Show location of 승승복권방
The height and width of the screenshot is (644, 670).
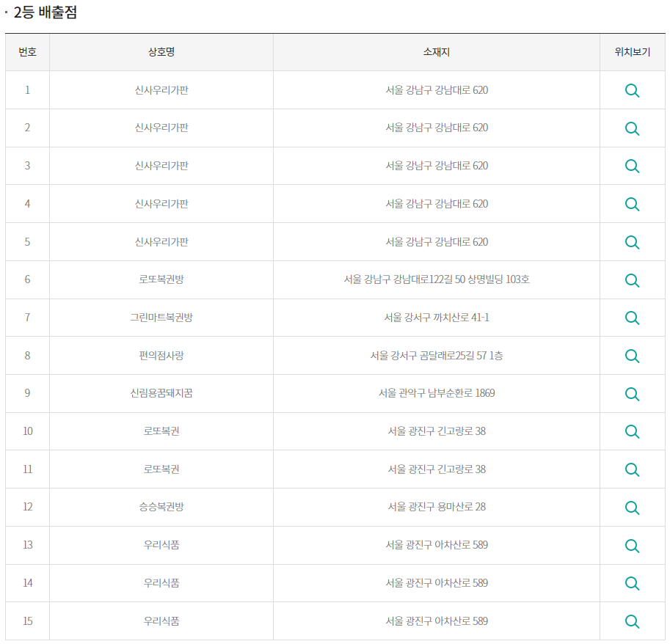pyautogui.click(x=632, y=508)
